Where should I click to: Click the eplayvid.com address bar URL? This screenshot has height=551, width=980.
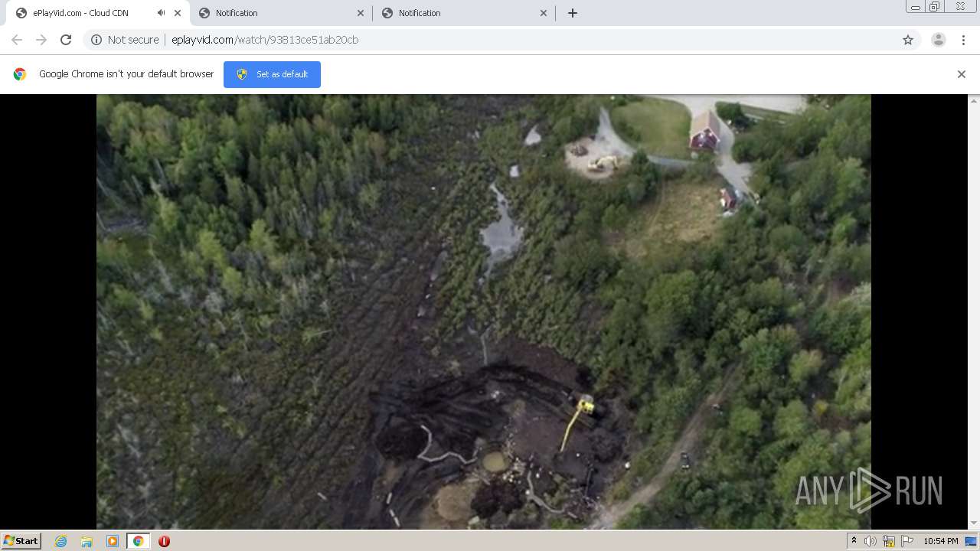pyautogui.click(x=265, y=40)
